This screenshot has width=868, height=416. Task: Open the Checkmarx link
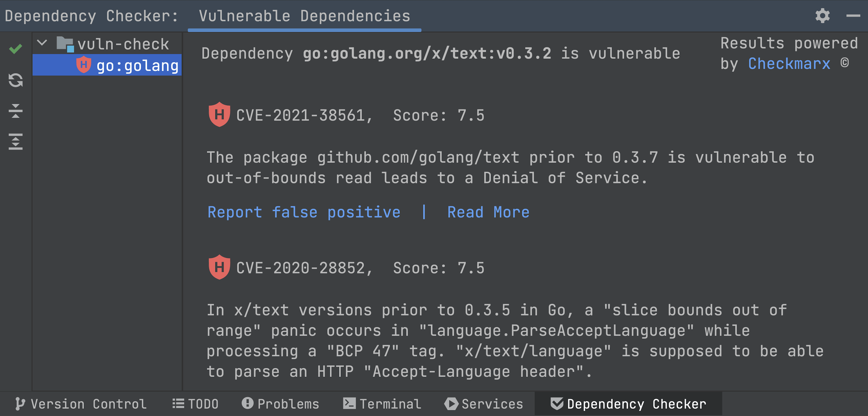tap(789, 64)
